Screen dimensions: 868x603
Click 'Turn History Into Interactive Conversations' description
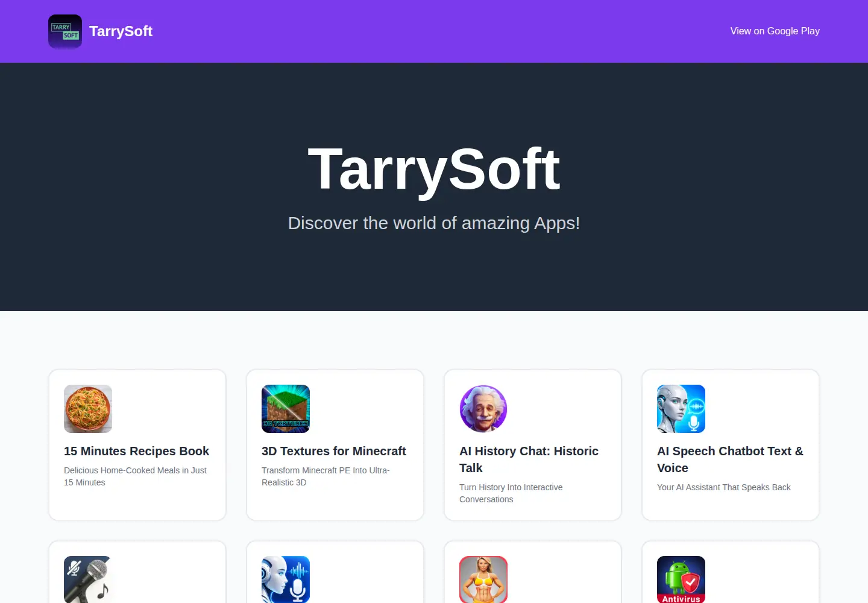click(511, 493)
